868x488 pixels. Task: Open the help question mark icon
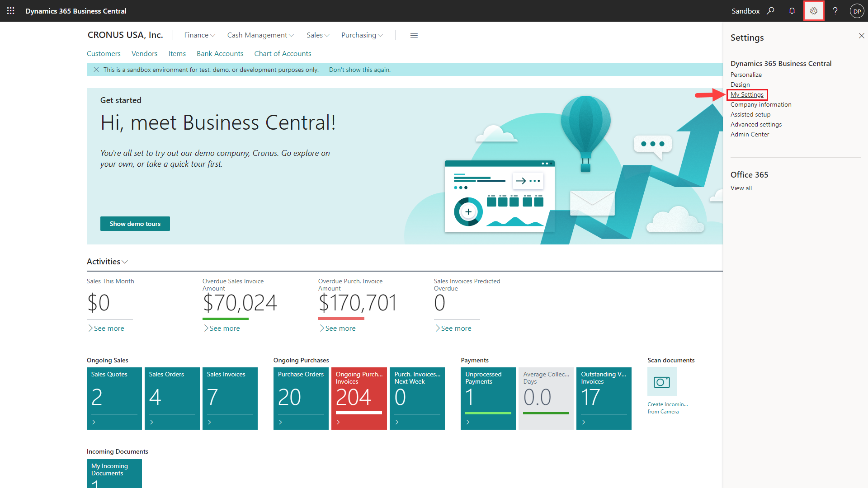[835, 11]
